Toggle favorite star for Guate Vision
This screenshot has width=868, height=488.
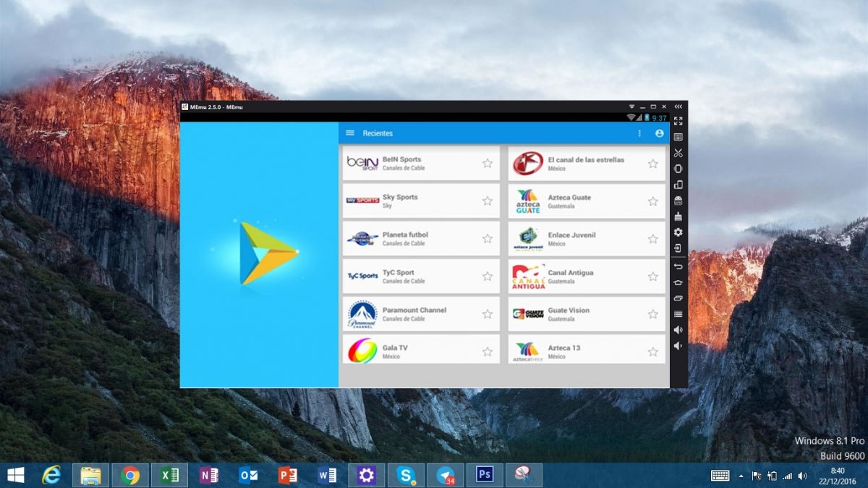(652, 314)
